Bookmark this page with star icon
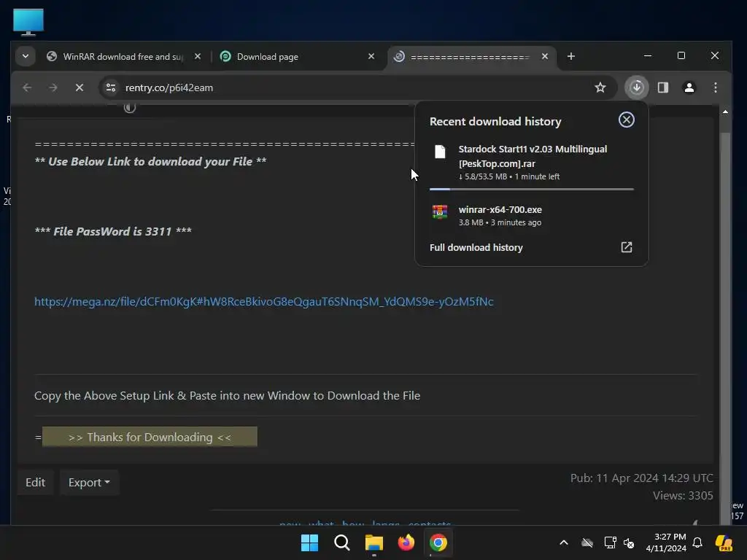 point(600,87)
